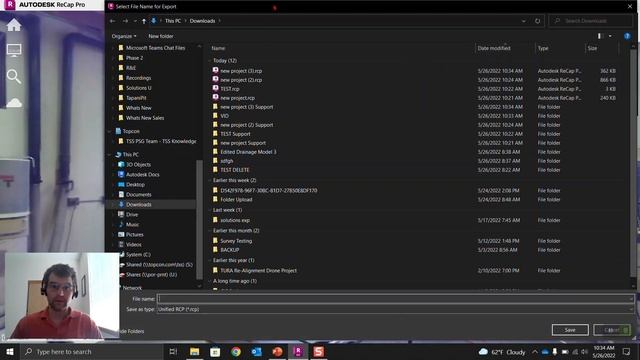Select the 'TEST.rcp' file
Image resolution: width=640 pixels, height=360 pixels.
pos(230,89)
